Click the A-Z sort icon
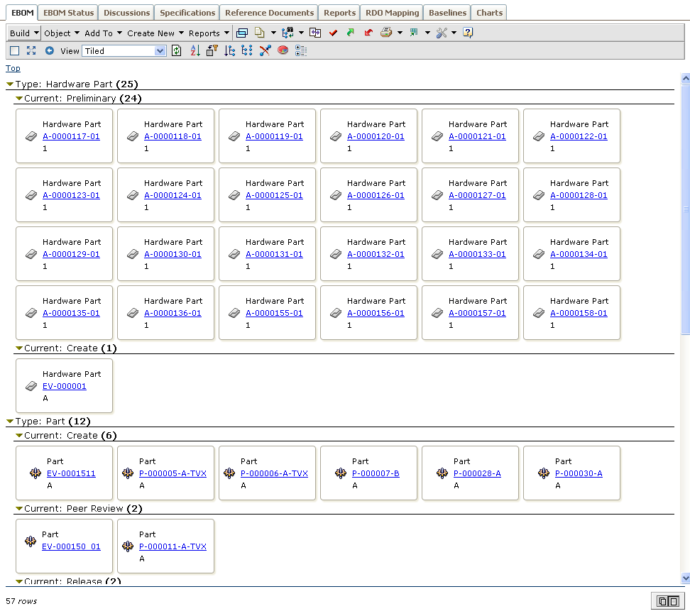Screen dimensions: 690x616 pyautogui.click(x=195, y=51)
